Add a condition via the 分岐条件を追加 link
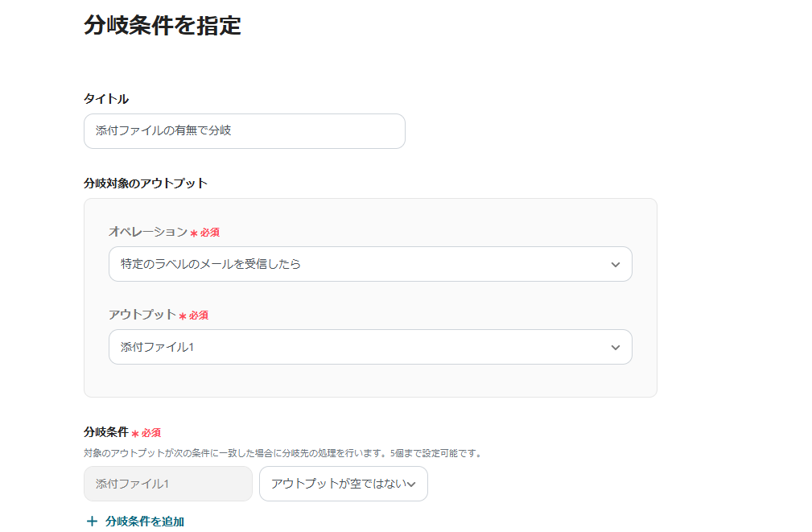 click(x=144, y=522)
